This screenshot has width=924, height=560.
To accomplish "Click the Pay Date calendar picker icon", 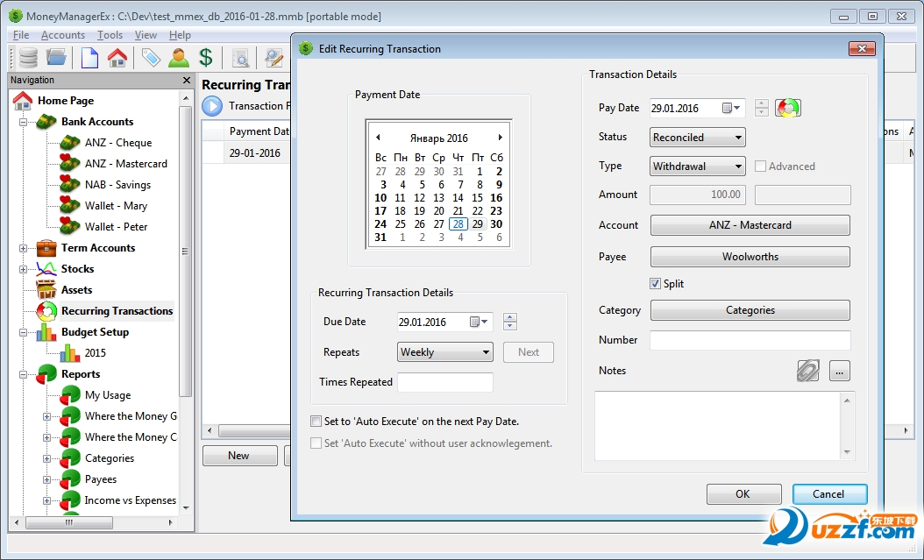I will coord(731,109).
